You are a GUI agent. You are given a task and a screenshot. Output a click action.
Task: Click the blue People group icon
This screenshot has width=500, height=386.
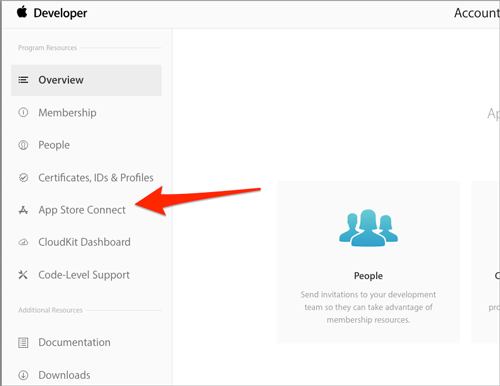click(369, 228)
